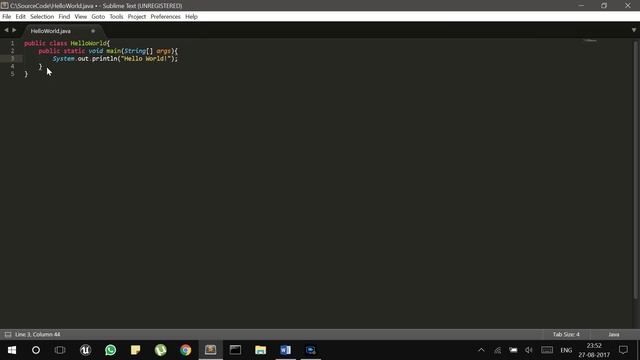Show hidden system tray icons

[481, 350]
